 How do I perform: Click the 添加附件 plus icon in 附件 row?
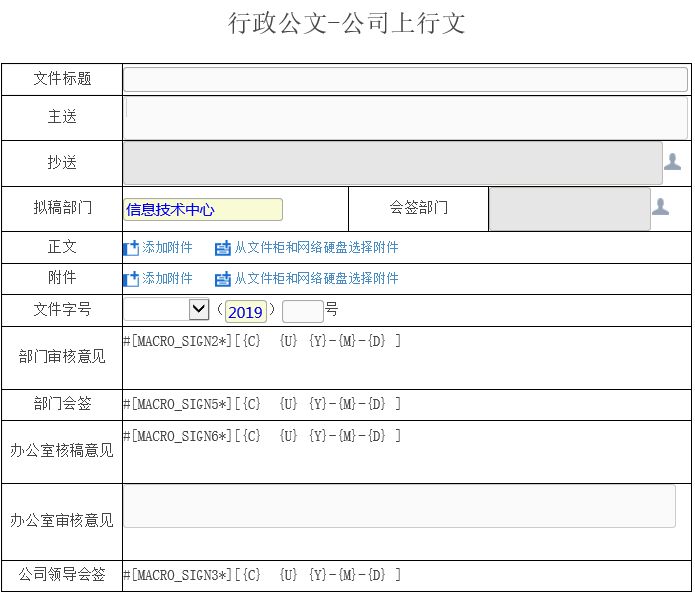click(x=131, y=279)
